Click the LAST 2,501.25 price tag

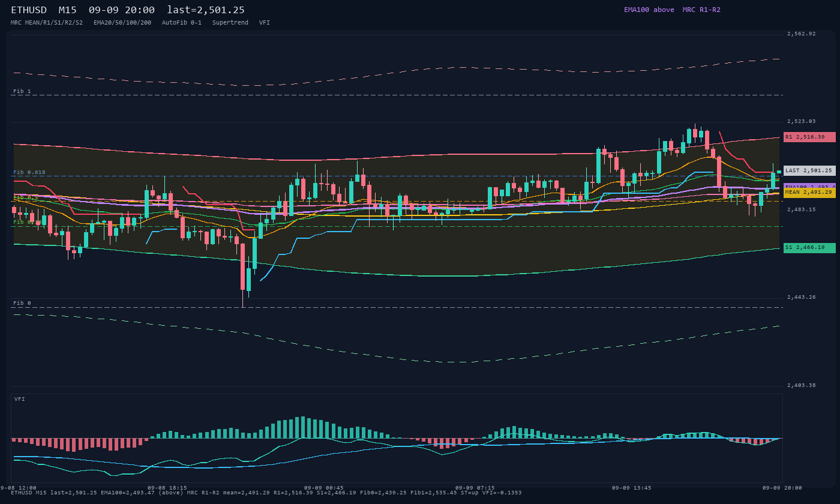click(x=809, y=170)
